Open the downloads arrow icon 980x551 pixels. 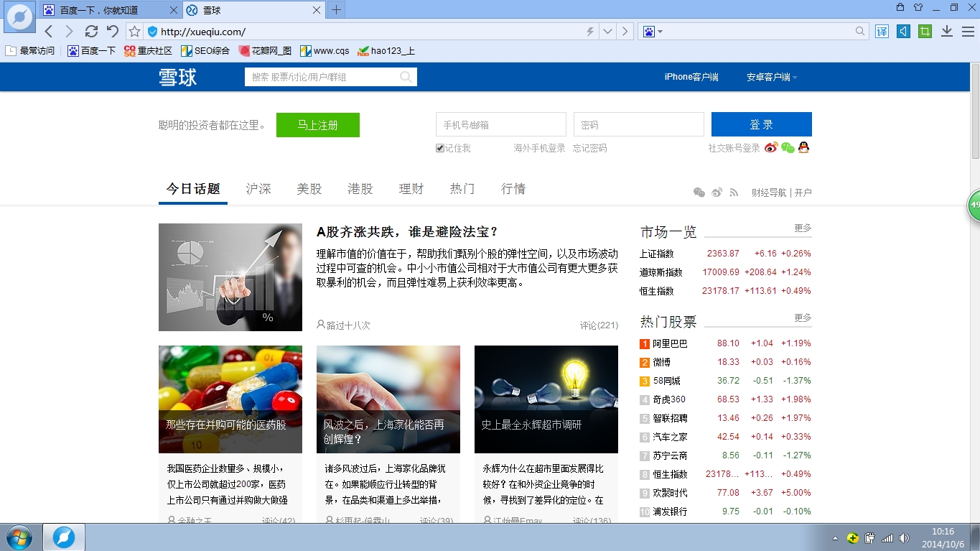point(947,32)
